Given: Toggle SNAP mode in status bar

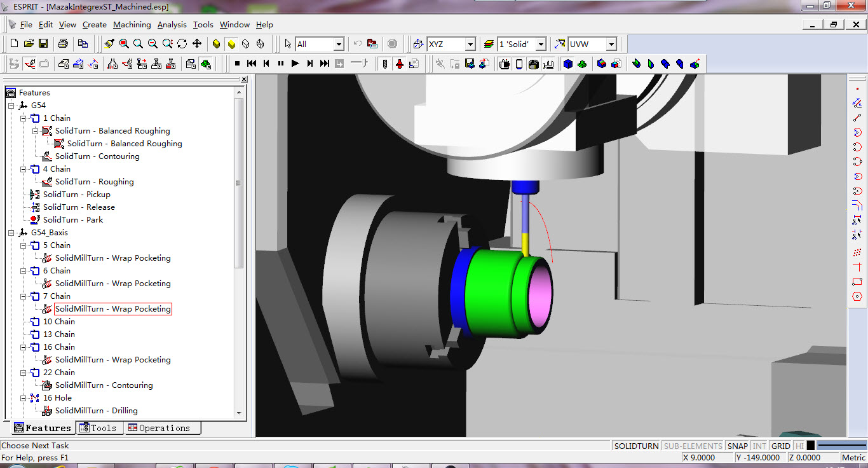Looking at the screenshot, I should coord(738,446).
